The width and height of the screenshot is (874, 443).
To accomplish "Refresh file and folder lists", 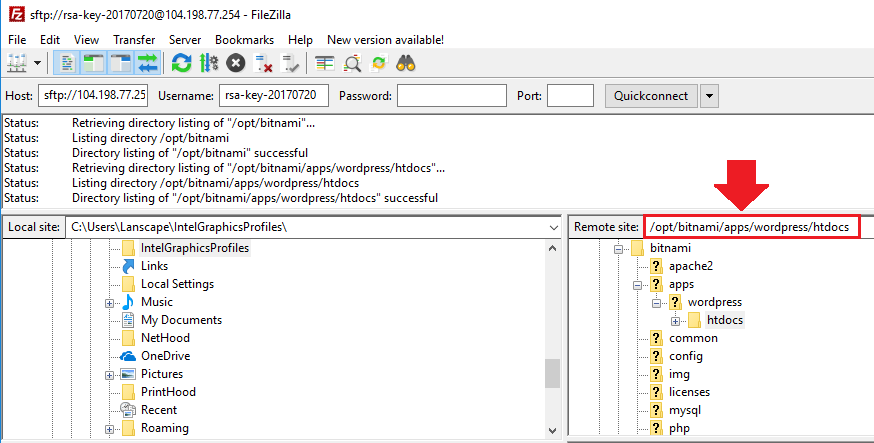I will point(181,63).
